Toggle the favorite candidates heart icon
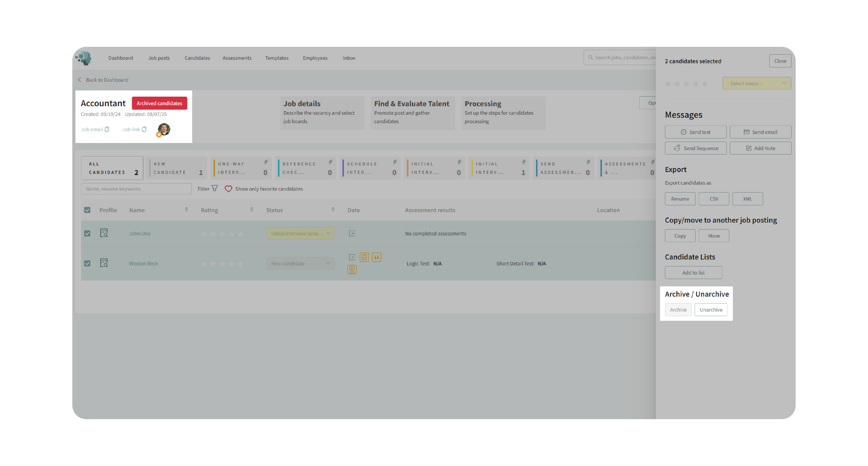 pyautogui.click(x=228, y=189)
